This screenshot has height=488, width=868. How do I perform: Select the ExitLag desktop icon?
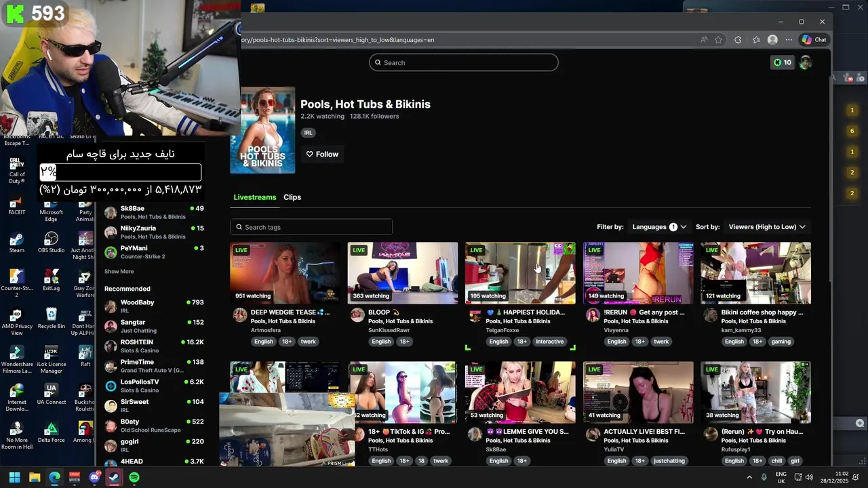[51, 281]
